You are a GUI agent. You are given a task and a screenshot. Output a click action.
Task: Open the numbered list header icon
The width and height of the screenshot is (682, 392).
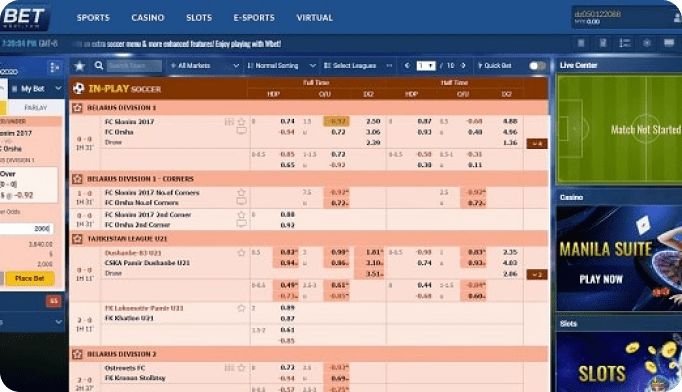(x=625, y=43)
